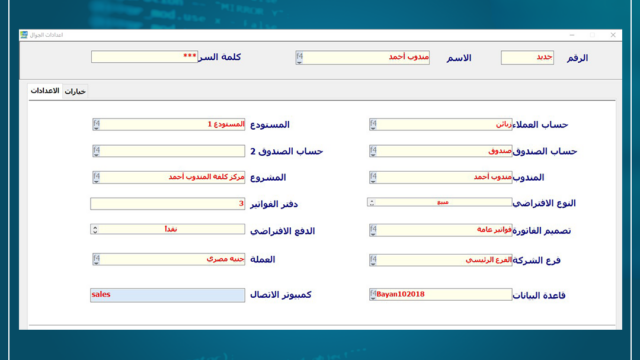Open F4 lookup for حساب الصندوق field
The image size is (640, 360).
373,151
